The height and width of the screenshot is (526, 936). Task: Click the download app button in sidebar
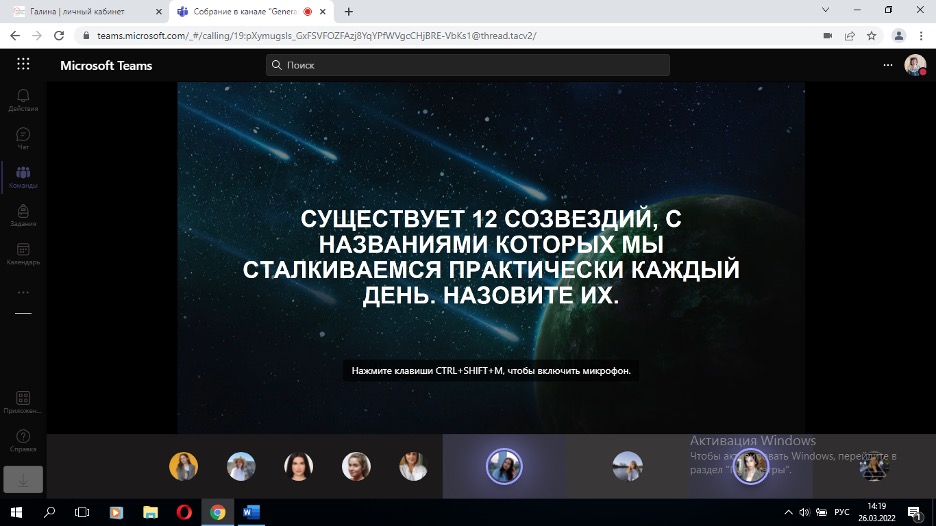[x=23, y=479]
